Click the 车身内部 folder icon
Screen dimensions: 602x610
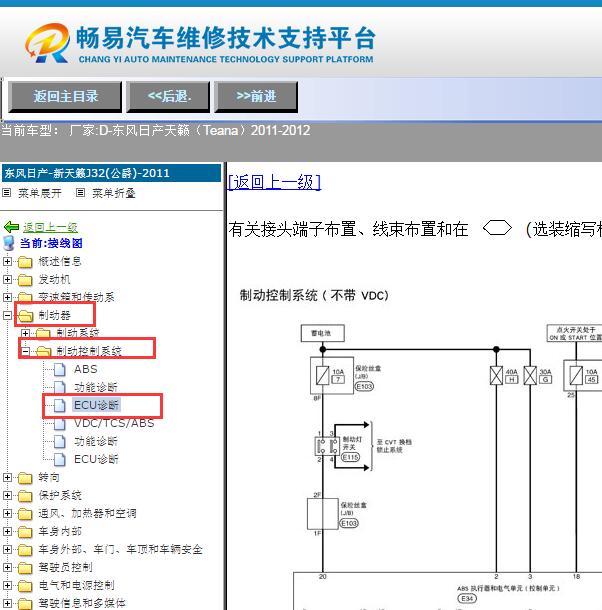pyautogui.click(x=25, y=531)
